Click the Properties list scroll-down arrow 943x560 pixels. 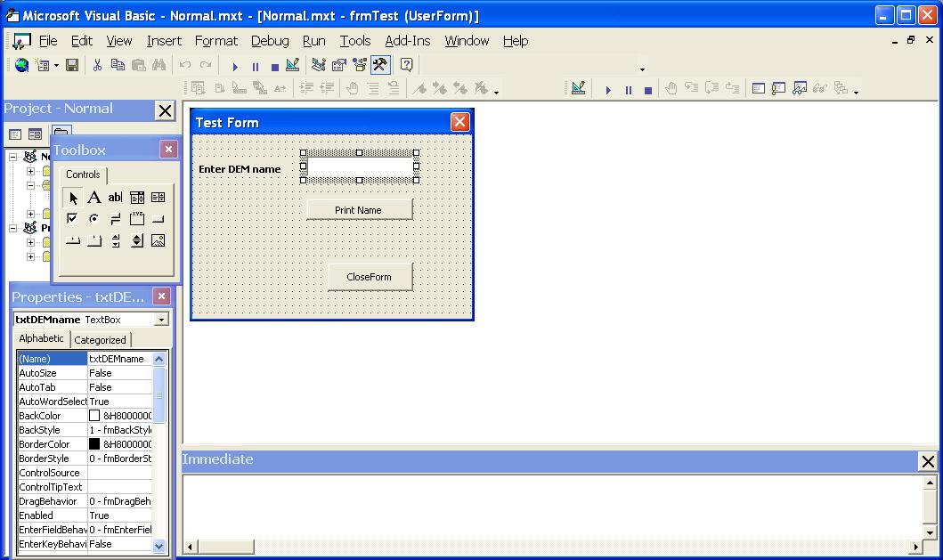click(159, 546)
